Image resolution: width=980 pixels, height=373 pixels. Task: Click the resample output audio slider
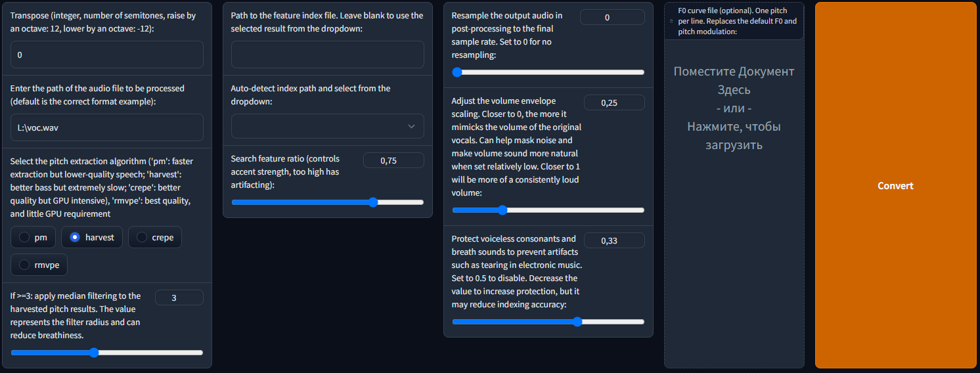(x=548, y=72)
